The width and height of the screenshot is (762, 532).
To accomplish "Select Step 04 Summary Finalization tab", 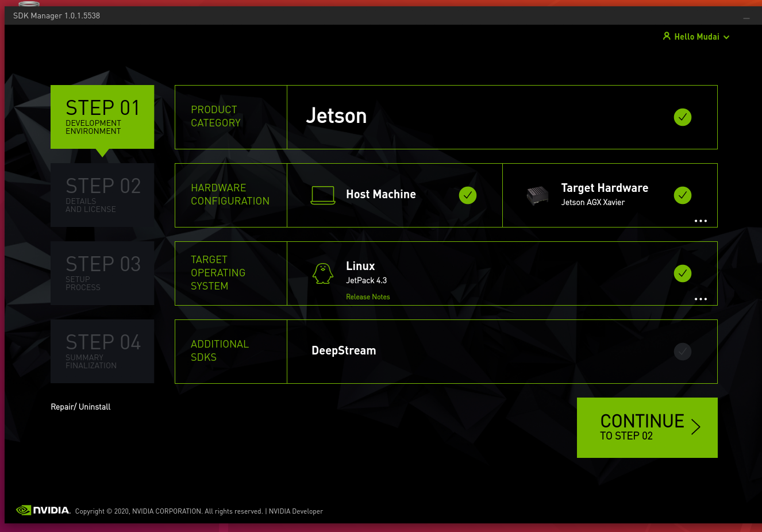I will [102, 352].
